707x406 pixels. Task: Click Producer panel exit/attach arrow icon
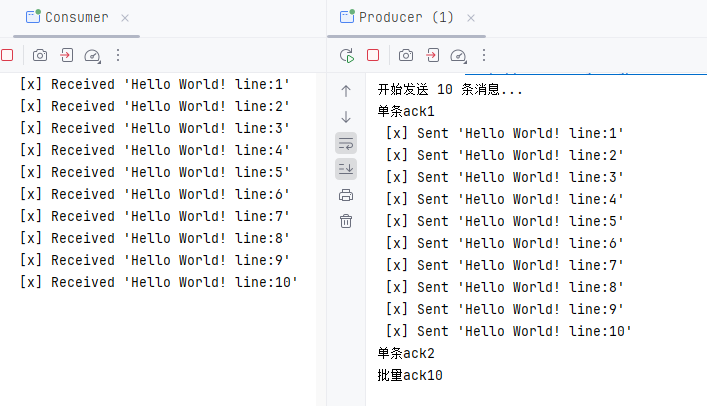pyautogui.click(x=432, y=55)
